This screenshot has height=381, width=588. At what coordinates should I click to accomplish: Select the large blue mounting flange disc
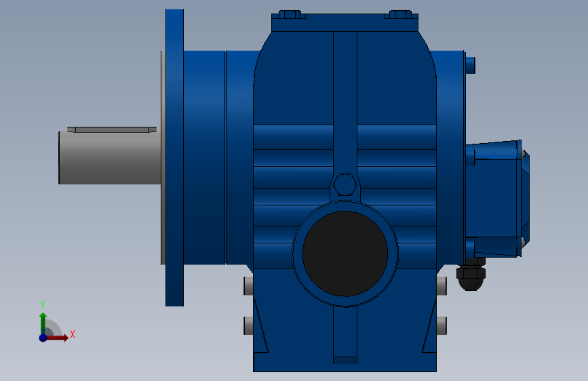tap(175, 157)
